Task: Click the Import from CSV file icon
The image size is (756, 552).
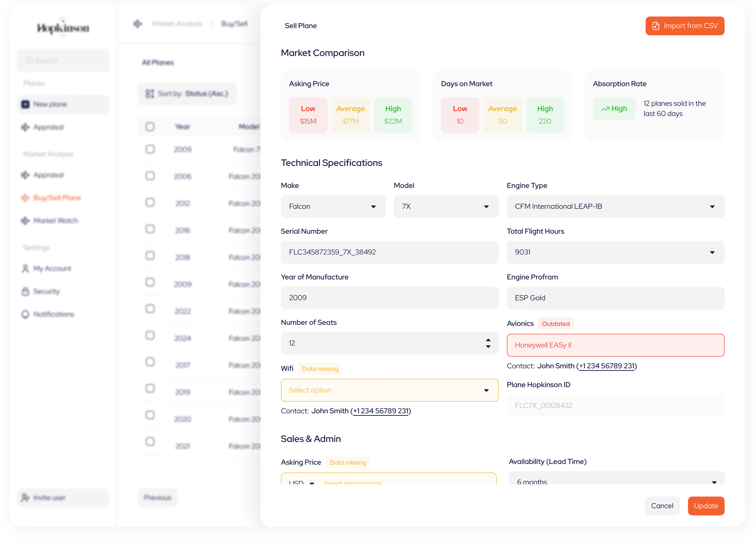Action: [x=655, y=26]
